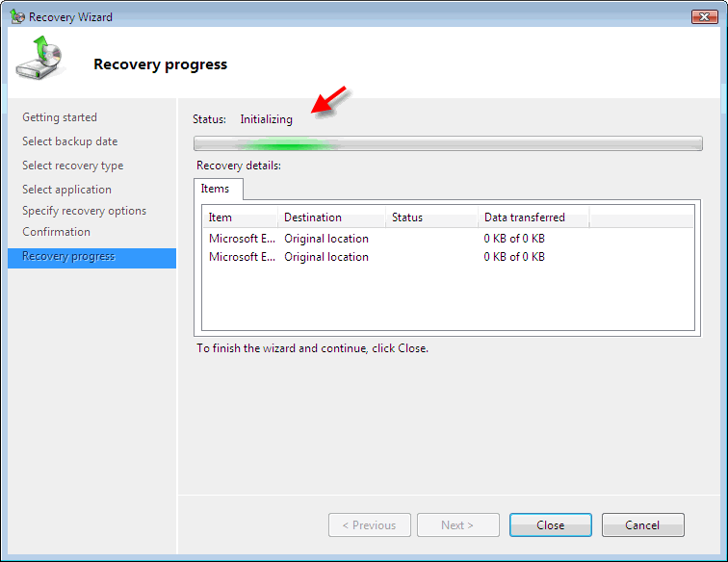This screenshot has height=562, width=728.
Task: Click the Recovery details label
Action: coord(239,166)
